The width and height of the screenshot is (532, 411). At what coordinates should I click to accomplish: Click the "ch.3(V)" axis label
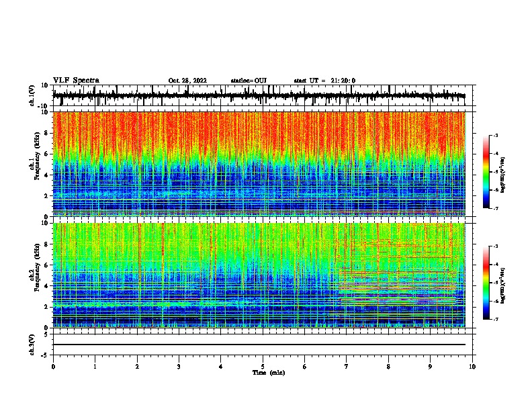(32, 345)
